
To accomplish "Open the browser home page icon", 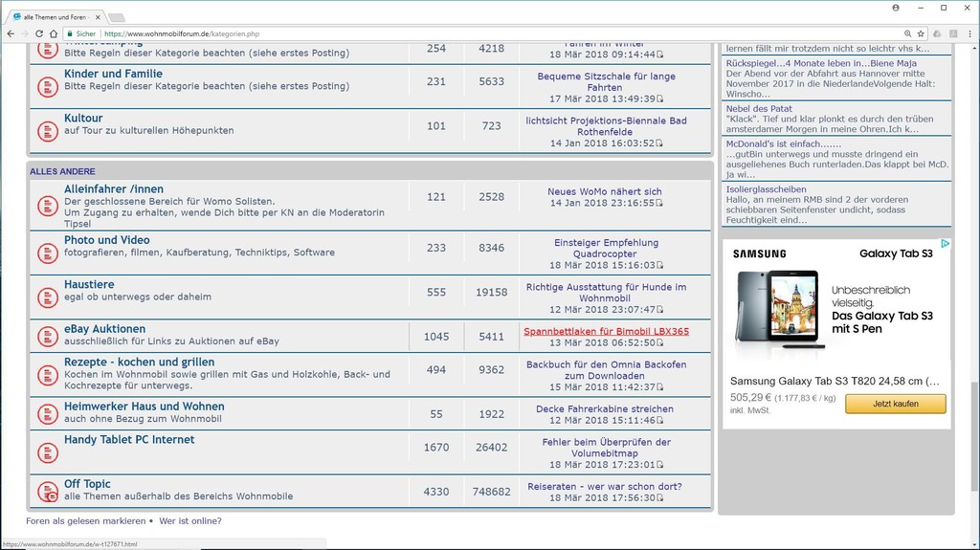I will tap(54, 33).
